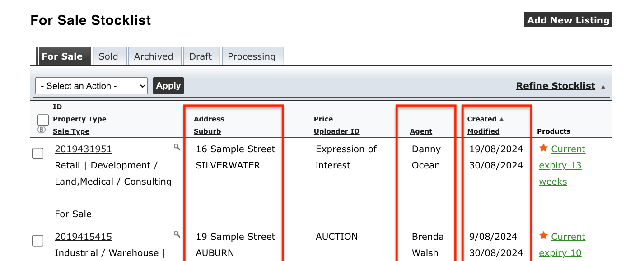This screenshot has width=644, height=261.
Task: Open listing ID 2019431951 link
Action: coord(83,149)
